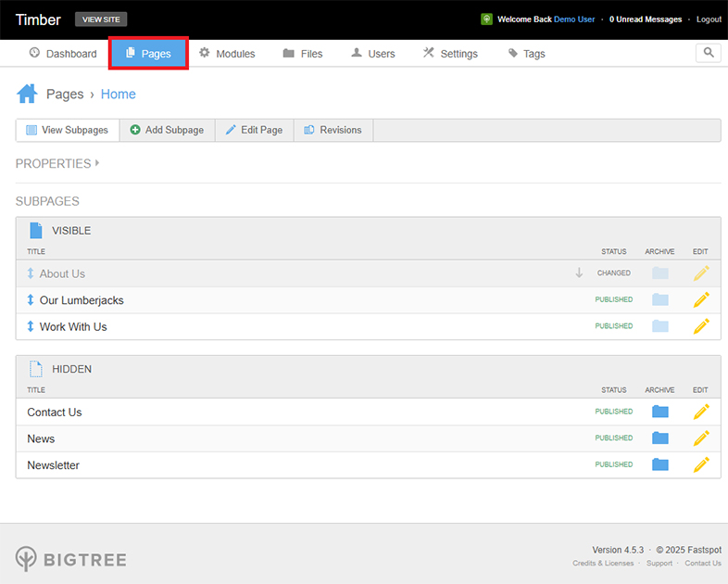Click the blue page icon beside VISIBLE
The image size is (728, 584).
pos(36,231)
